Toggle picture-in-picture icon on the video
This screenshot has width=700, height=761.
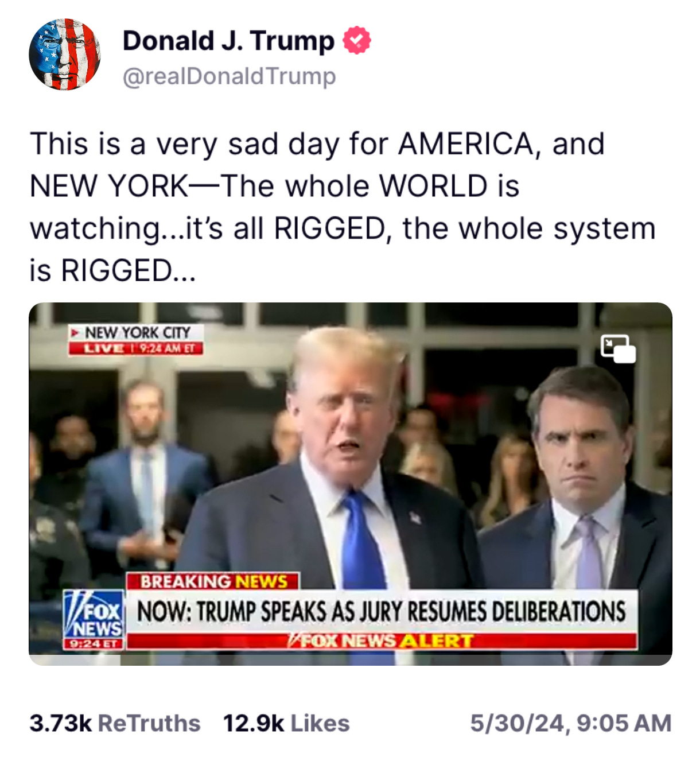click(618, 349)
